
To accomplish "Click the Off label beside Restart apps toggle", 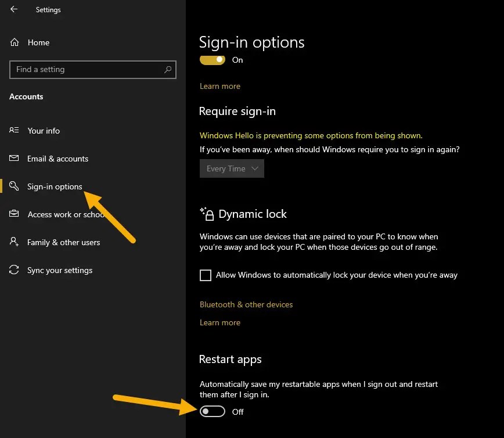I will 238,412.
